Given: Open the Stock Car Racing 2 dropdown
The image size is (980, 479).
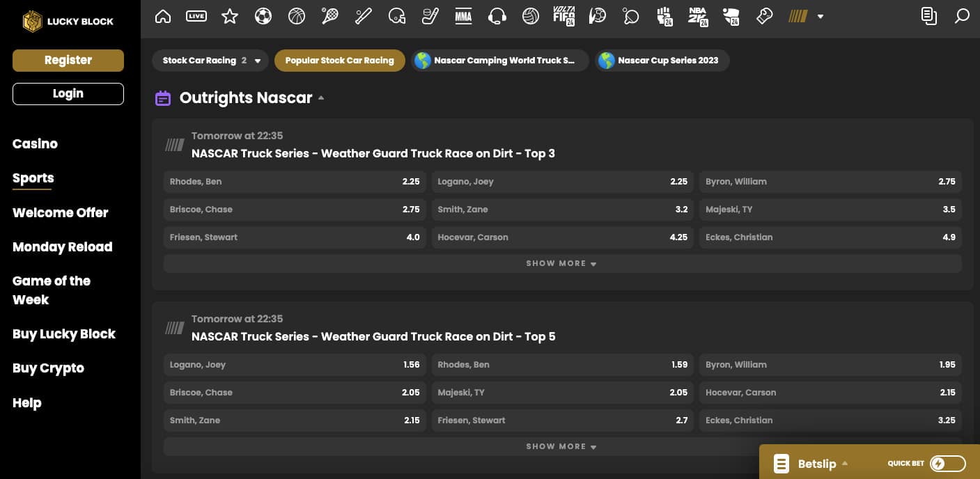Looking at the screenshot, I should (x=210, y=61).
